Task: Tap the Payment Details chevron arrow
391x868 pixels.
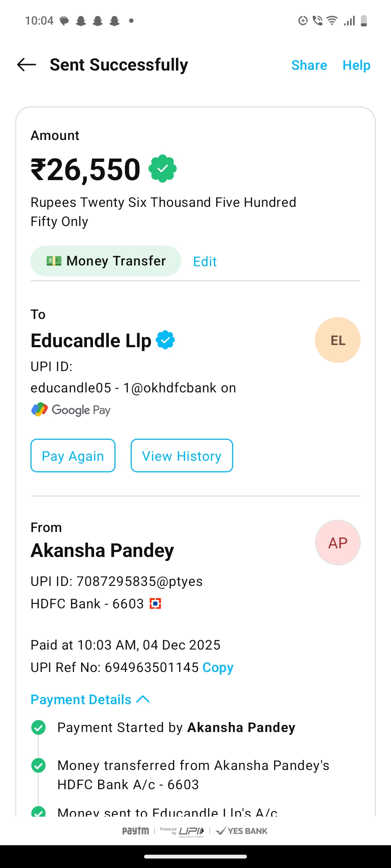Action: [x=143, y=699]
